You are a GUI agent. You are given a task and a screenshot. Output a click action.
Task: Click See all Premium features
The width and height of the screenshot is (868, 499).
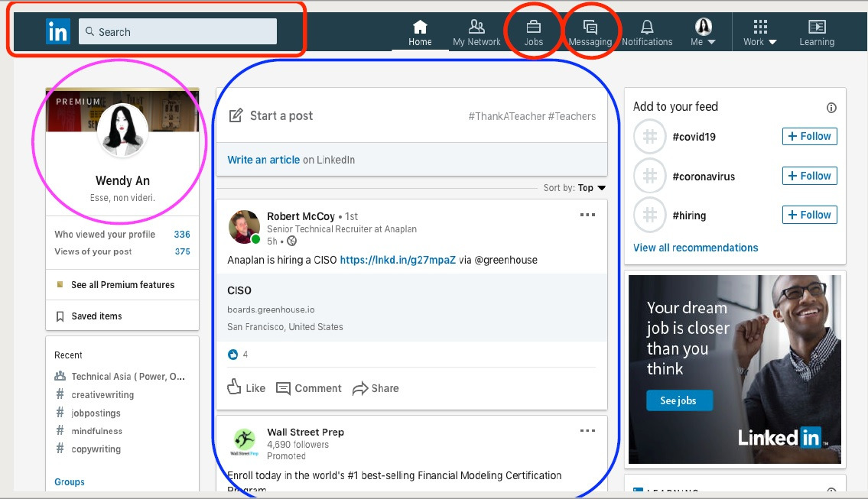[x=122, y=284]
